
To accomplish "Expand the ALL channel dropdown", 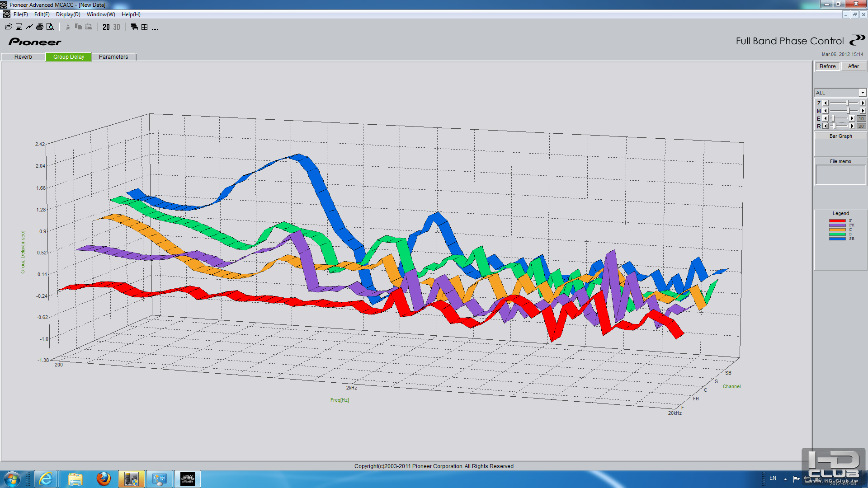I will pyautogui.click(x=862, y=93).
